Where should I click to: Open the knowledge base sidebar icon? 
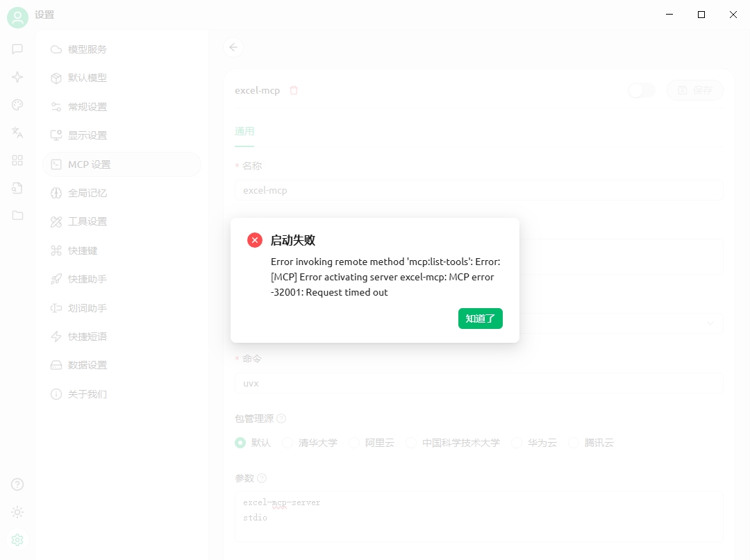[17, 188]
